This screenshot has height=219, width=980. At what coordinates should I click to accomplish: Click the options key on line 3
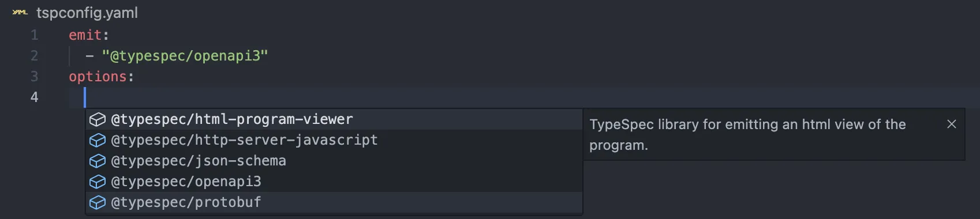click(x=98, y=77)
